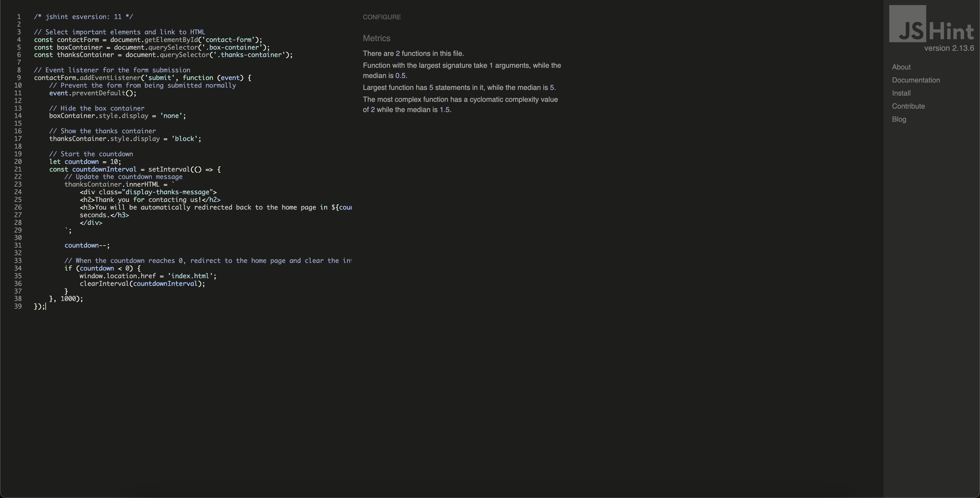Click the cyclomatic complexity metric sentence
The height and width of the screenshot is (498, 980).
(x=460, y=105)
